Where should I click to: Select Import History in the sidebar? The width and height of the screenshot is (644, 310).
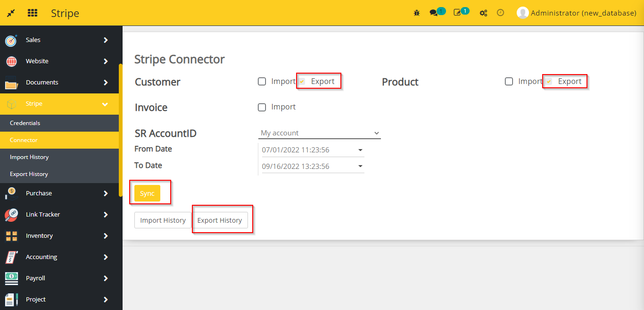pos(29,157)
